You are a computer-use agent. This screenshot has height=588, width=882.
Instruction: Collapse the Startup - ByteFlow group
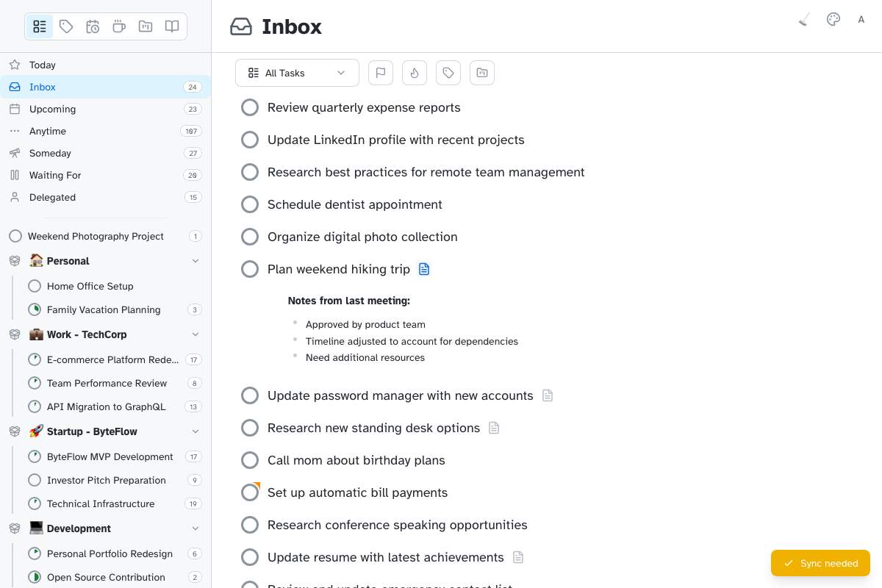point(196,431)
